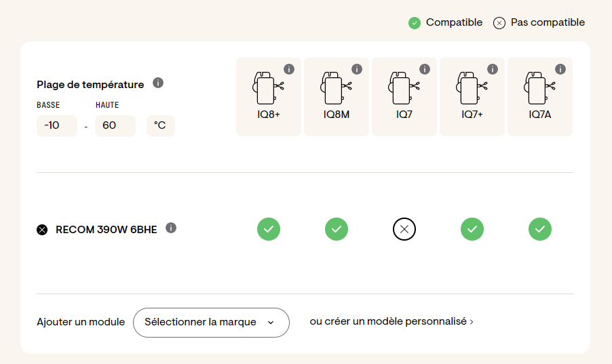Click the IQ8+ compatible checkmark
This screenshot has height=364, width=612.
[269, 229]
